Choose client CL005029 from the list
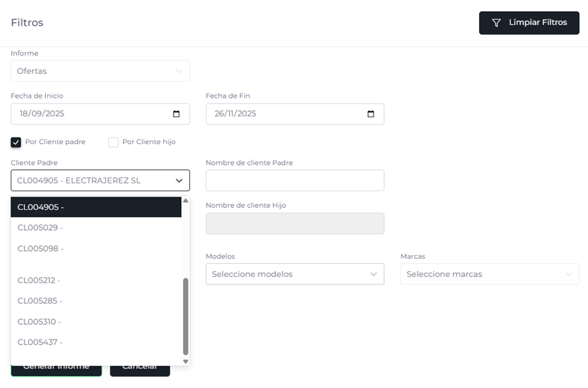Image resolution: width=588 pixels, height=388 pixels. click(x=96, y=228)
